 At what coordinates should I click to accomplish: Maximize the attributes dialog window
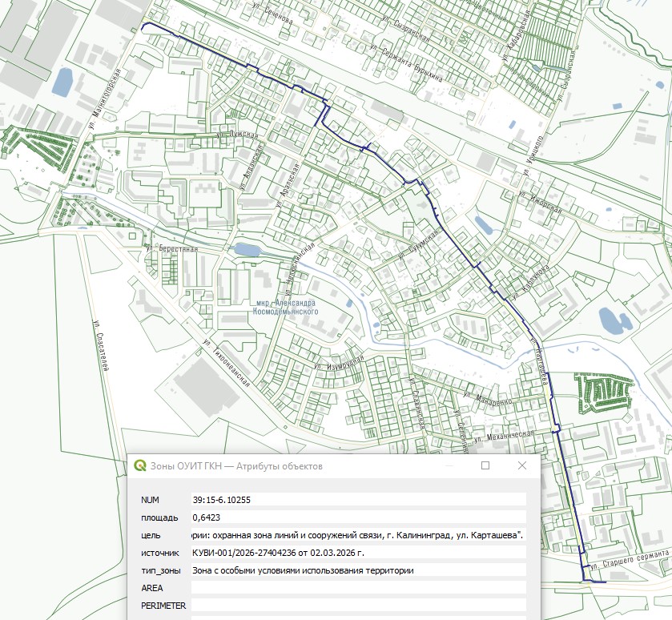[x=485, y=465]
